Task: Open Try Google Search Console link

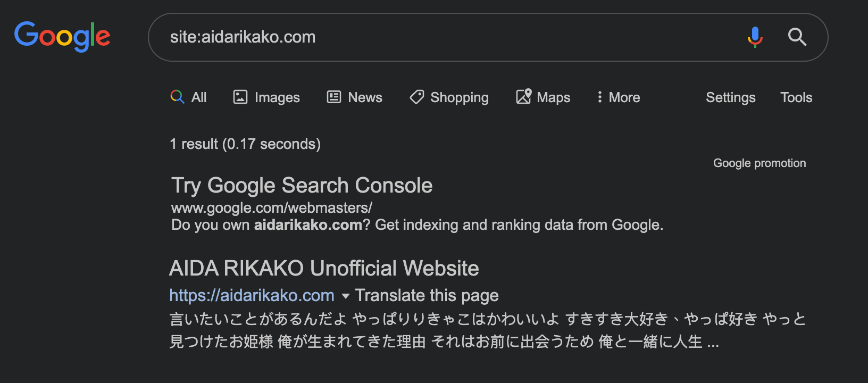Action: click(x=302, y=186)
